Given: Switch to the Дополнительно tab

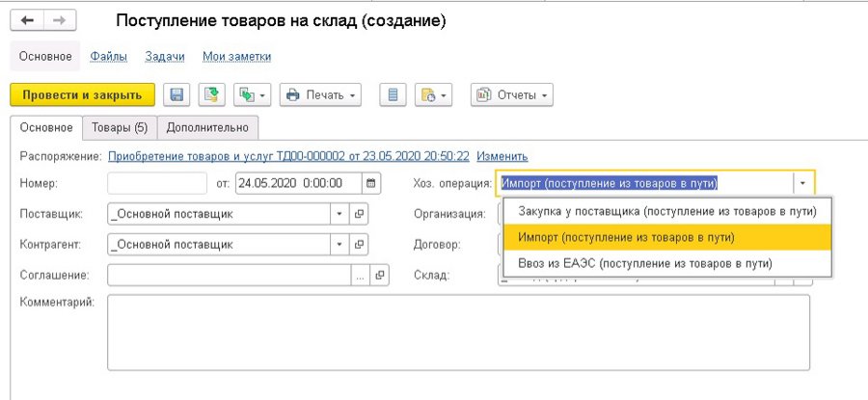Looking at the screenshot, I should click(x=207, y=127).
